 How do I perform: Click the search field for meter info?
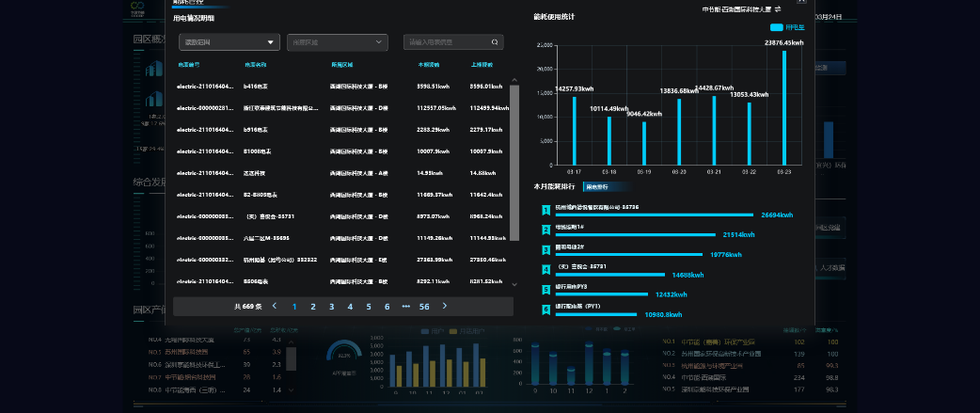(453, 42)
